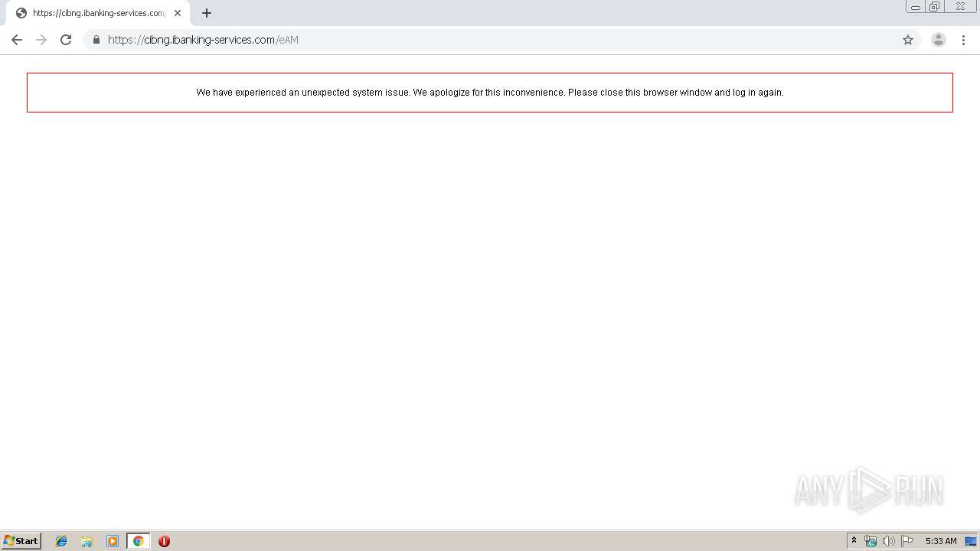Open the Action Center flag icon
The image size is (980, 551).
coord(907,541)
